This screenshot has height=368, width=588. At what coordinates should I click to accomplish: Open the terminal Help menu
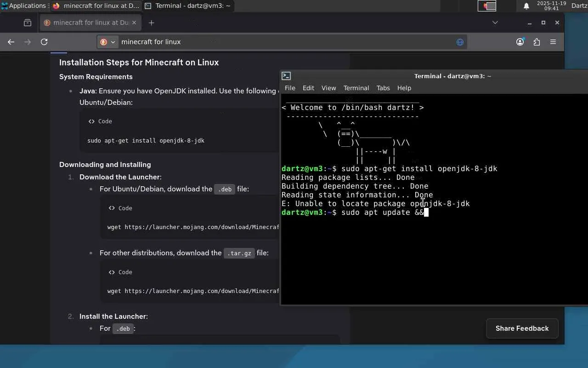click(x=404, y=88)
